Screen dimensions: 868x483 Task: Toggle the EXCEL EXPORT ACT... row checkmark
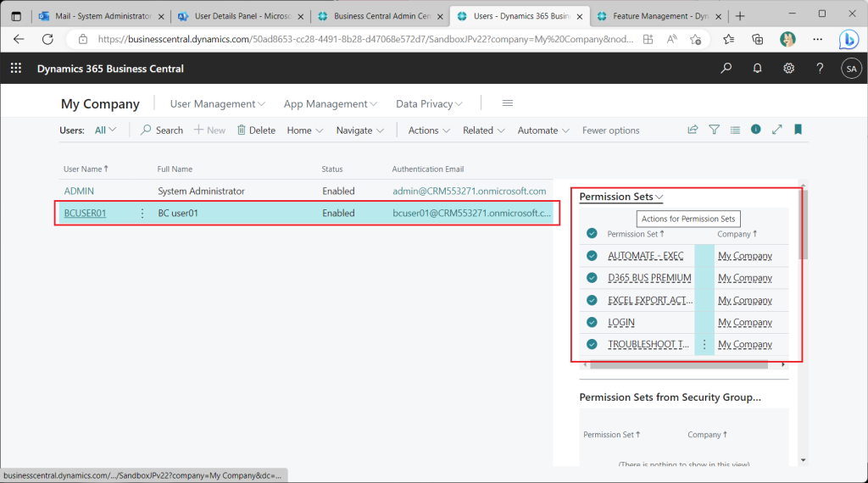coord(592,300)
